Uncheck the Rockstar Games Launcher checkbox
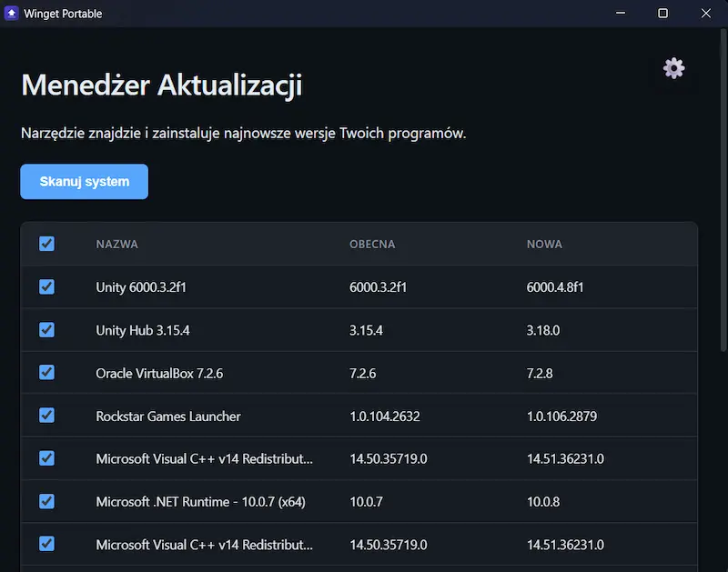 [x=47, y=416]
